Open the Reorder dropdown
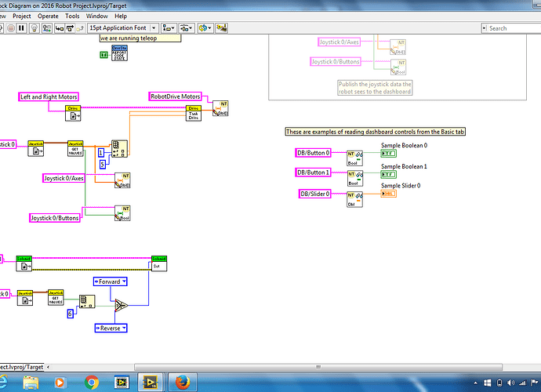 tap(205, 28)
